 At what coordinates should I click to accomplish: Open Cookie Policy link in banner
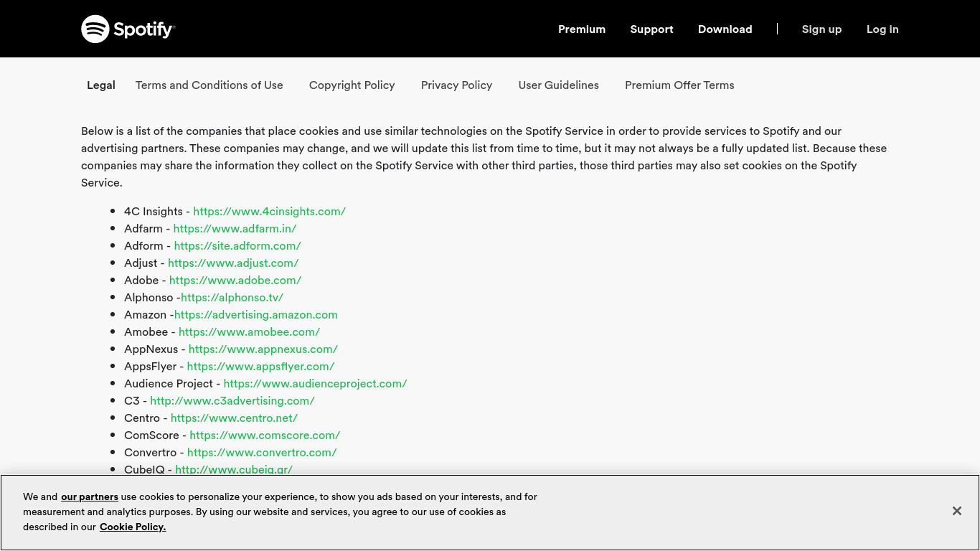133,527
